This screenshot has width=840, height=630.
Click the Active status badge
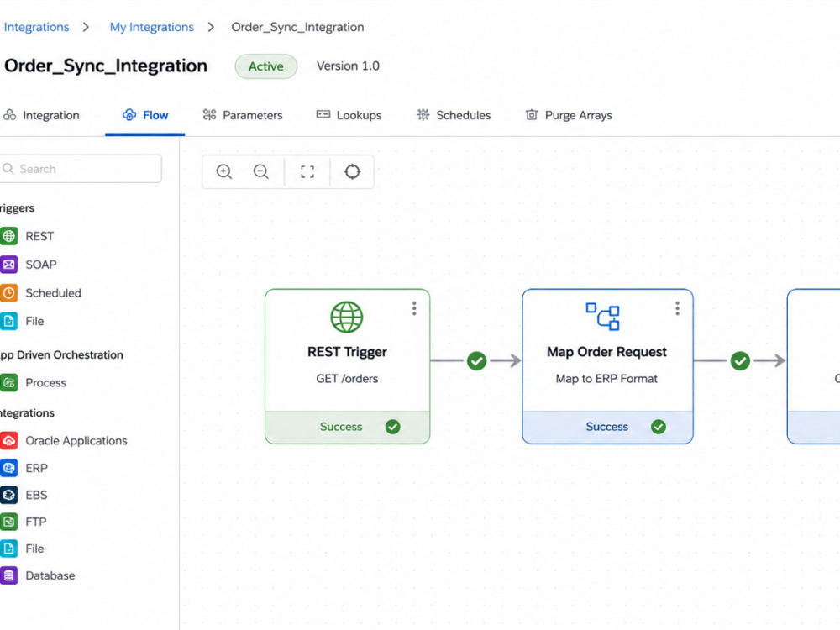(x=265, y=66)
